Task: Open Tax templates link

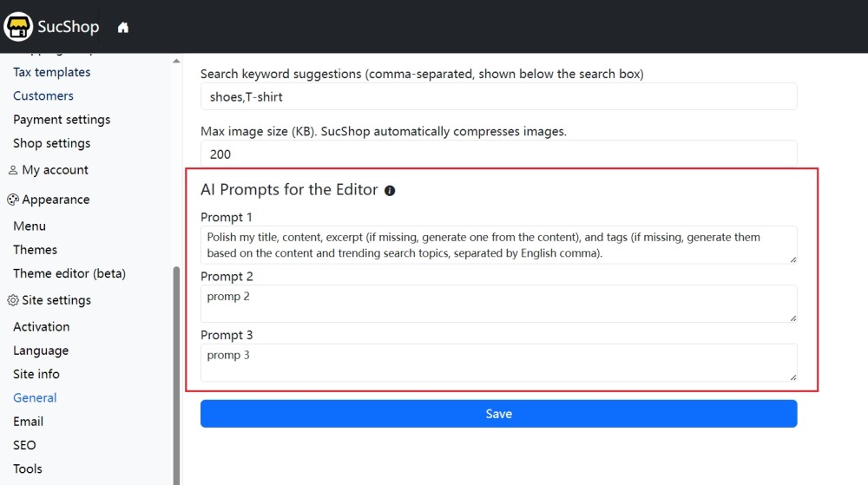Action: (52, 72)
